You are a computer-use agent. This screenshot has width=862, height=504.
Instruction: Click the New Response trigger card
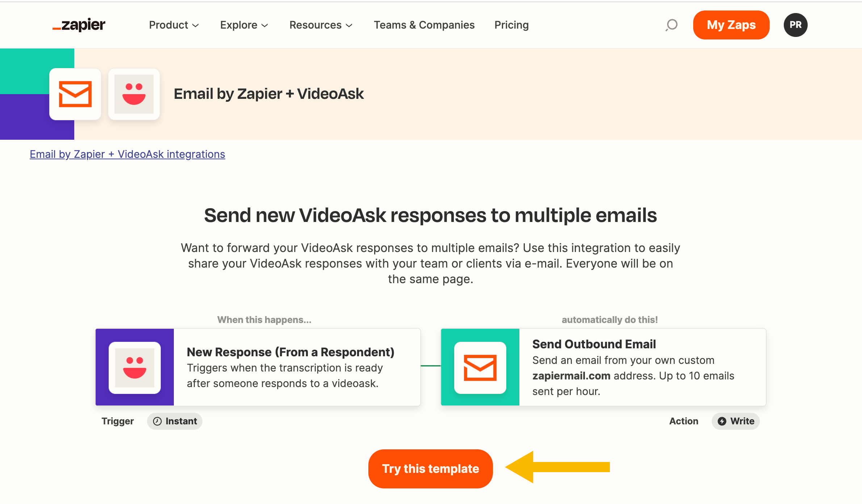pyautogui.click(x=258, y=367)
